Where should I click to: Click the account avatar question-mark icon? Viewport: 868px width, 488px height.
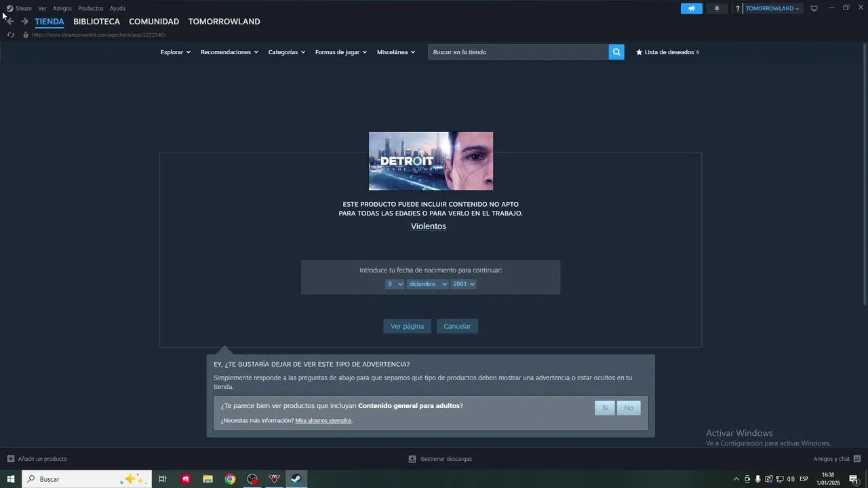point(738,9)
